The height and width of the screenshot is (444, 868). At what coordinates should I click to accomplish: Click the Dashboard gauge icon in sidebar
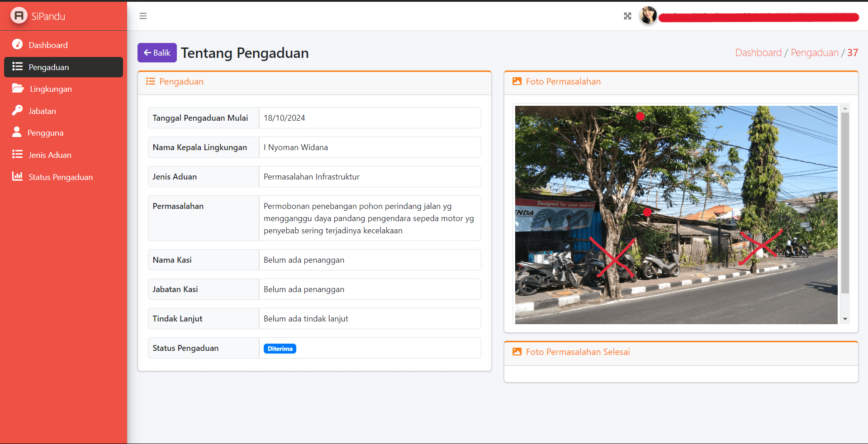coord(17,44)
